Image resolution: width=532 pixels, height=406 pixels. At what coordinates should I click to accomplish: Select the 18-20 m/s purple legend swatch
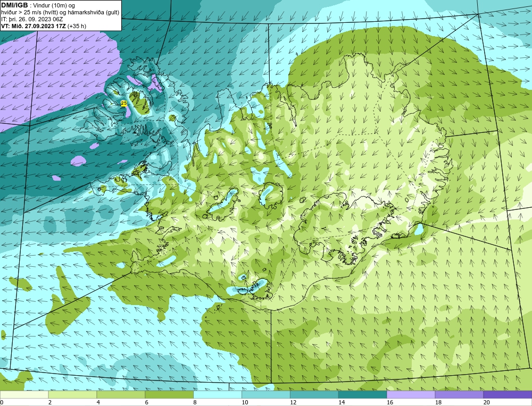pos(460,394)
